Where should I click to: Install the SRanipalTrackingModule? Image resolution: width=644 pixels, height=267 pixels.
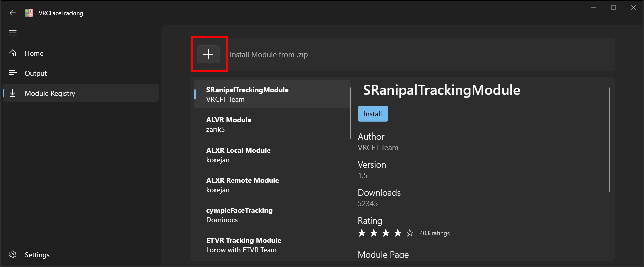[x=373, y=114]
